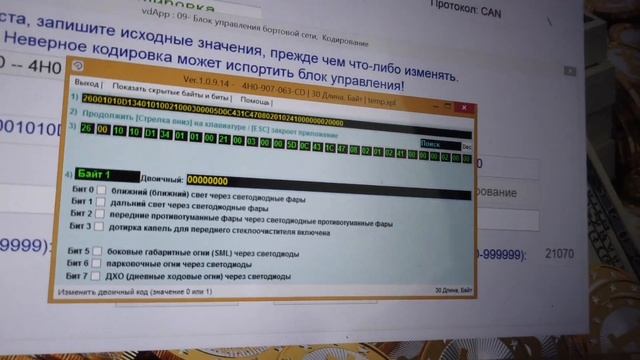Click Показать скрытые байты и биты menu item
Image resolution: width=640 pixels, height=360 pixels.
[x=171, y=92]
